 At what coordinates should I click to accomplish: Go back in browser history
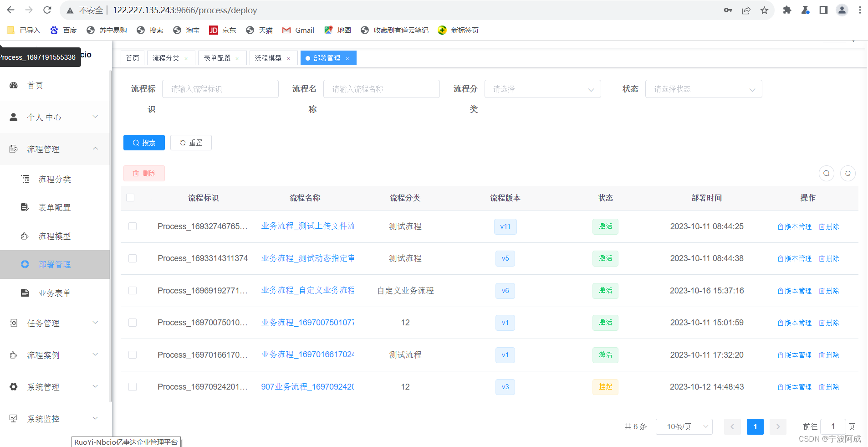pos(11,10)
